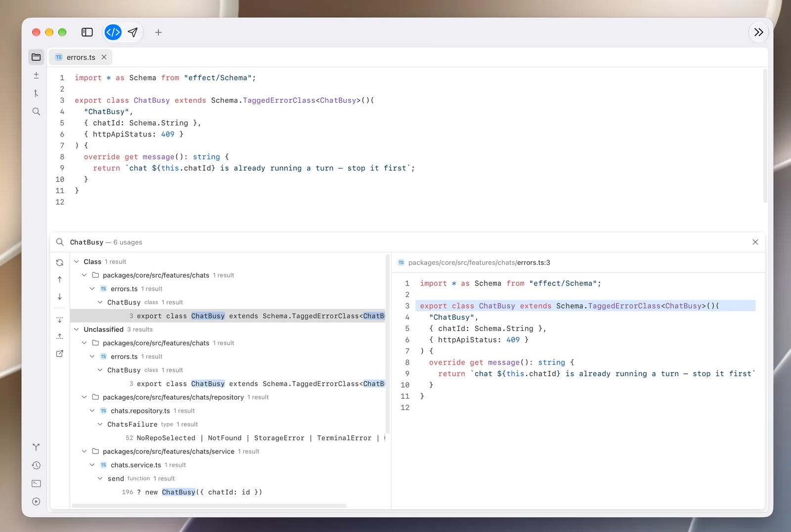Go to previous usage with up arrow
791x532 pixels.
click(x=60, y=280)
